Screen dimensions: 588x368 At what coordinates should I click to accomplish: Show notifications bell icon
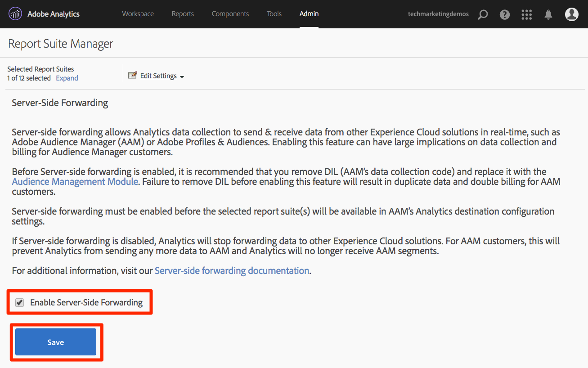coord(548,14)
